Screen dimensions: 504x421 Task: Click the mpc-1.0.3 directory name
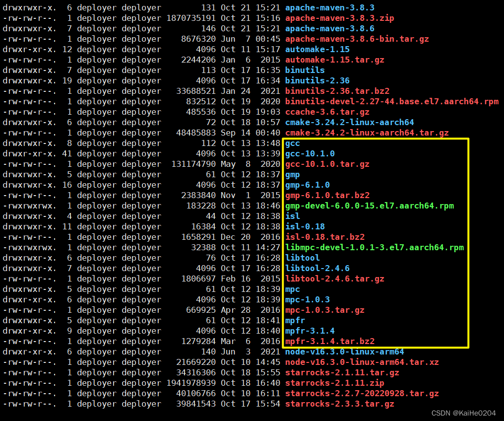(x=307, y=299)
